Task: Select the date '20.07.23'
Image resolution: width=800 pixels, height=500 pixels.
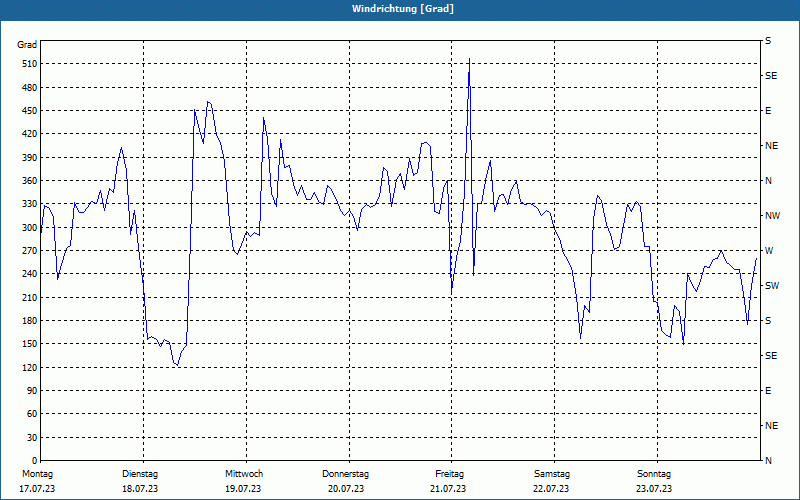Action: (346, 489)
